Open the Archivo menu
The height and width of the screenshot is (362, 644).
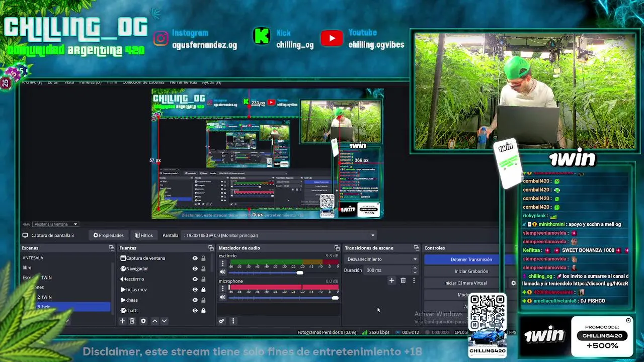[x=32, y=82]
